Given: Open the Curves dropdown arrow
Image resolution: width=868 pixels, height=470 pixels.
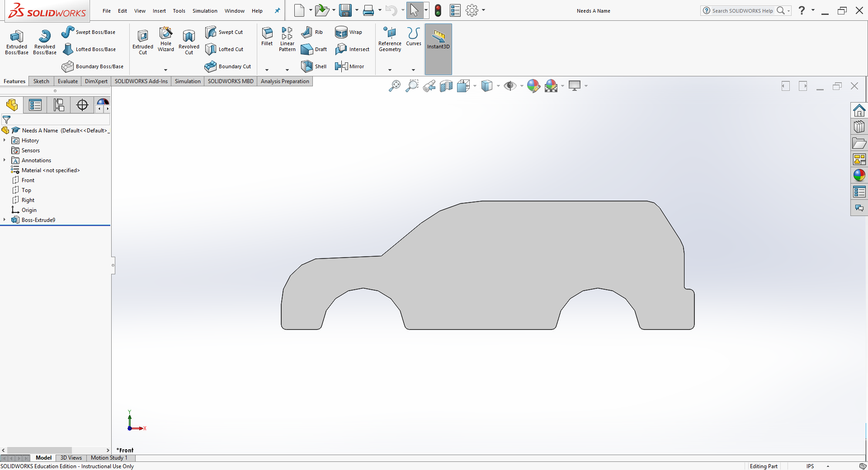Looking at the screenshot, I should pos(413,70).
